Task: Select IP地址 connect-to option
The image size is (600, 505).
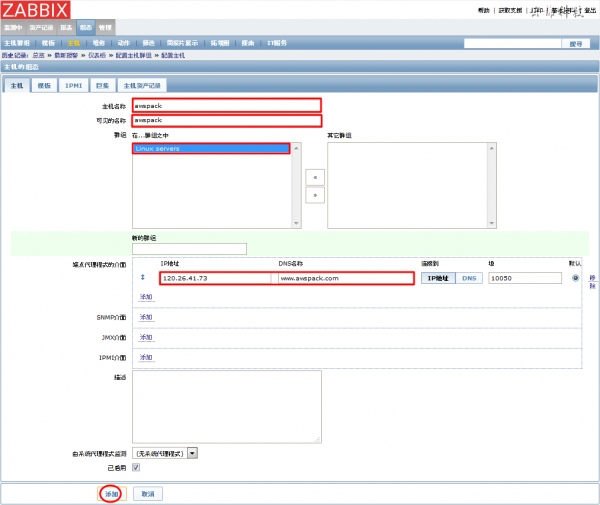Action: click(x=439, y=278)
